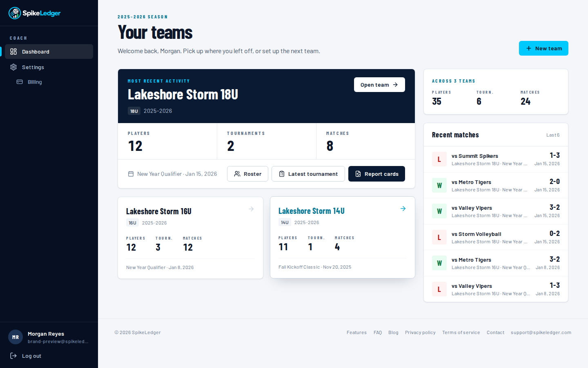Open team Lakeshore Storm 18U
The image size is (588, 368).
click(379, 85)
